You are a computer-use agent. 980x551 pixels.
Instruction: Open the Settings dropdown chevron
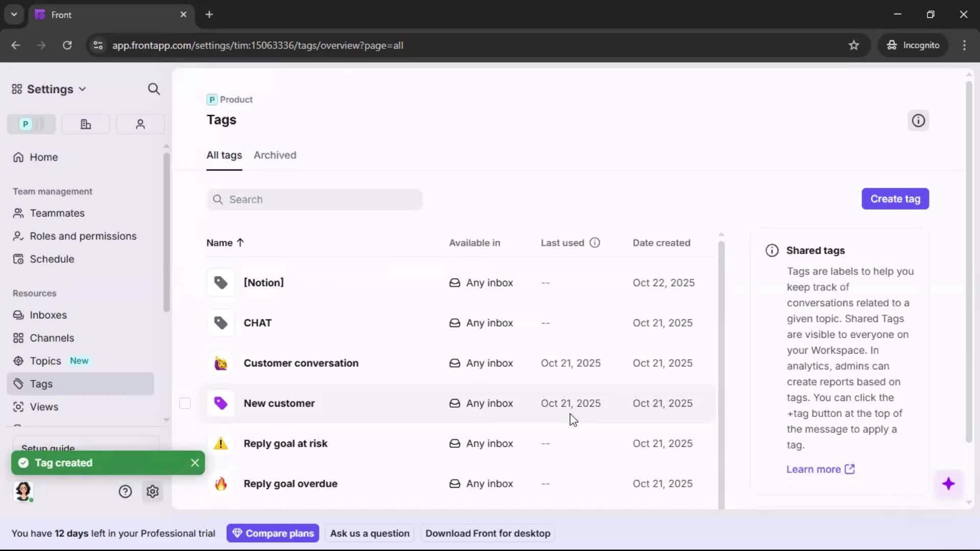pos(83,89)
